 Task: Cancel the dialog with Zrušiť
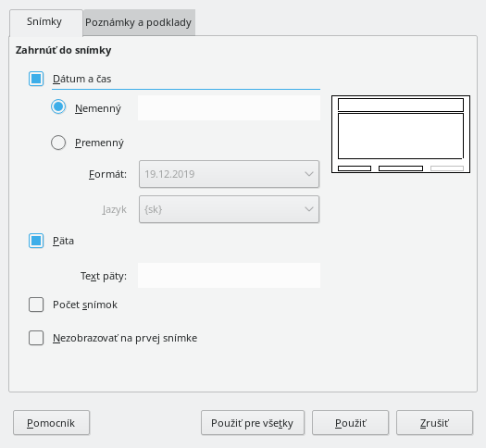(434, 423)
